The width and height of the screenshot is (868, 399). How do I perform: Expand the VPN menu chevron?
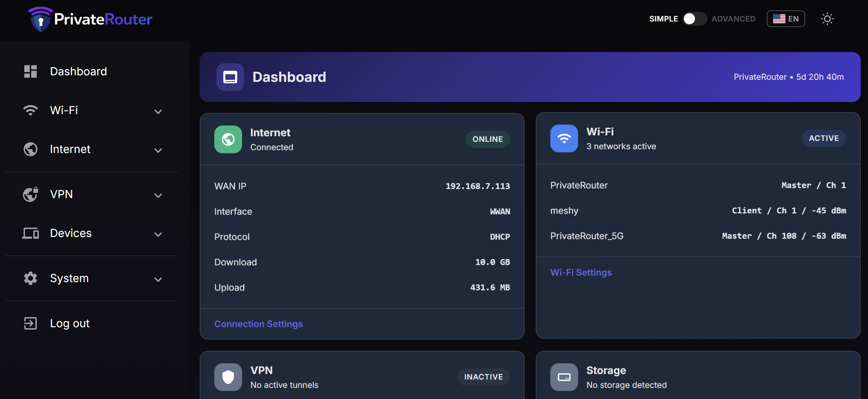coord(158,196)
